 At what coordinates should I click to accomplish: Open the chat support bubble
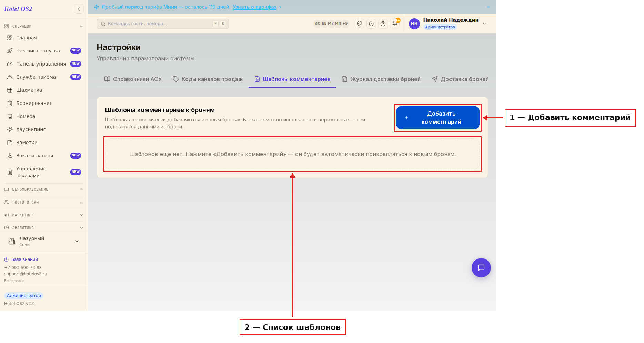(481, 268)
